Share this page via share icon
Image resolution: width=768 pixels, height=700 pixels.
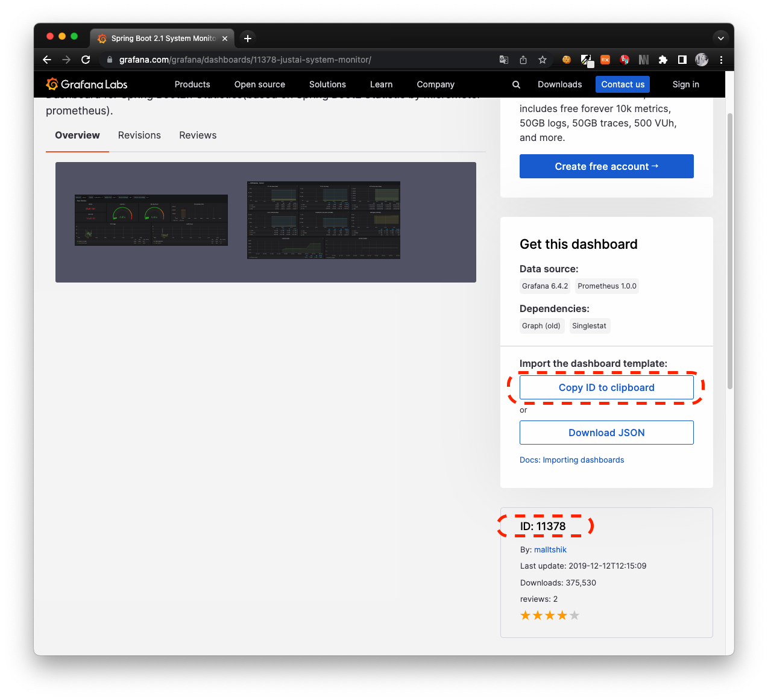[523, 60]
